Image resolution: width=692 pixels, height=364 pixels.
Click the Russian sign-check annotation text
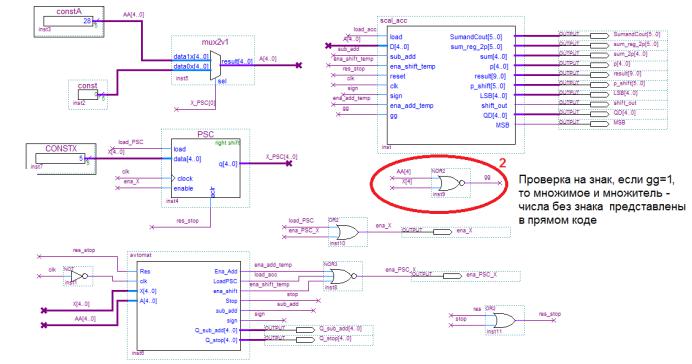point(602,200)
